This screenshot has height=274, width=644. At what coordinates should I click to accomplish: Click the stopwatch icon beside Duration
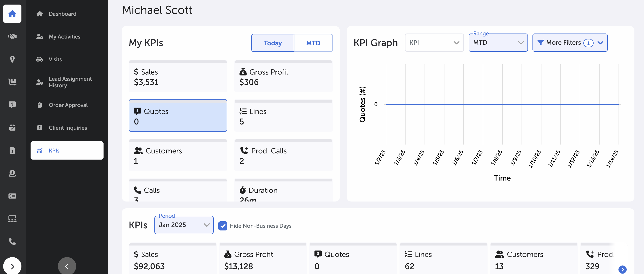242,190
